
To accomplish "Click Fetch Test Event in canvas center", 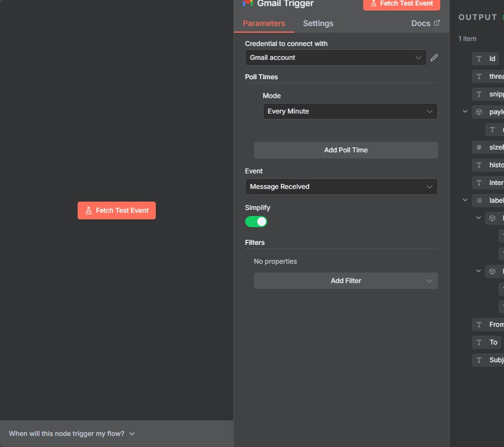I will tap(116, 210).
